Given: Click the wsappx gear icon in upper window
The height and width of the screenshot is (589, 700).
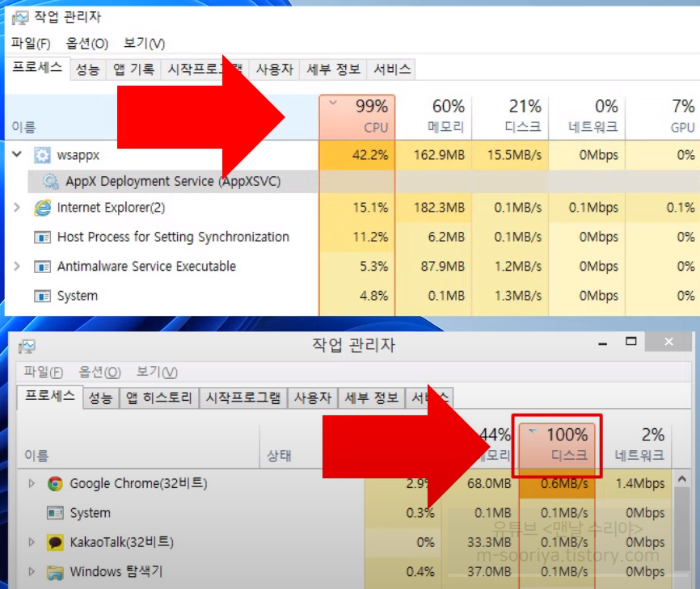Looking at the screenshot, I should (42, 155).
